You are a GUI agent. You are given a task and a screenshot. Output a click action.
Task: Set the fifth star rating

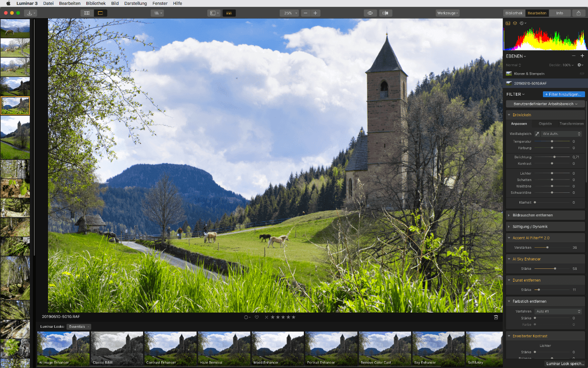[294, 317]
